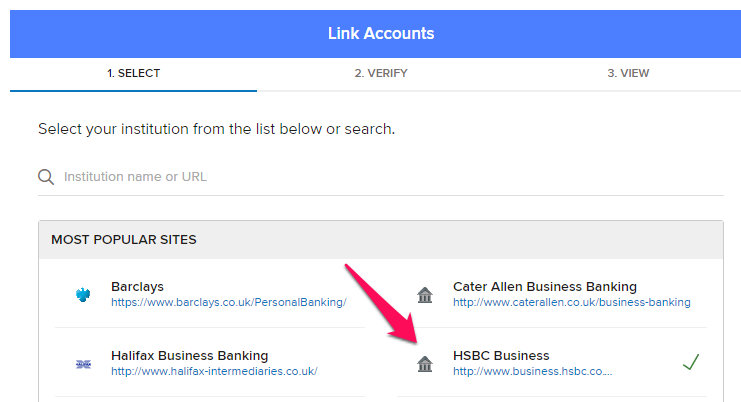The height and width of the screenshot is (402, 741).
Task: Focus the Institution name or URL field
Action: (x=393, y=177)
